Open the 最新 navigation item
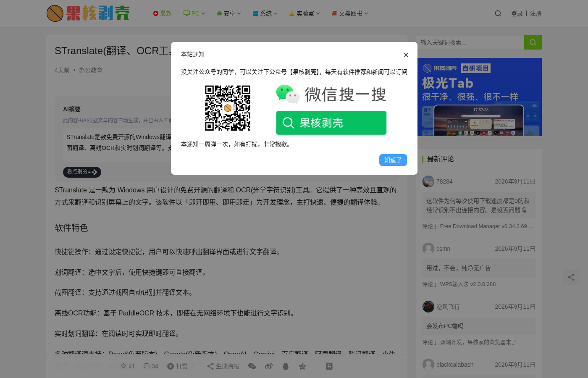 [x=163, y=13]
